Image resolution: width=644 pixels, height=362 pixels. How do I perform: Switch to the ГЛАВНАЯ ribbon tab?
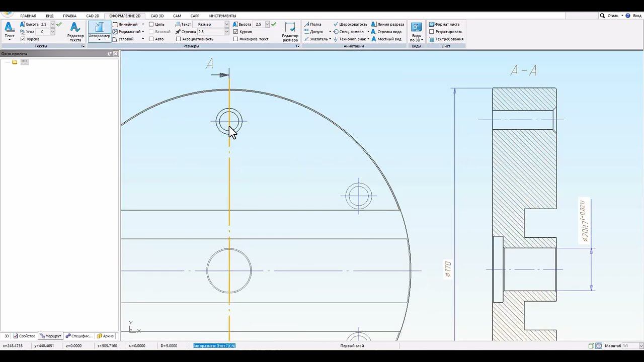click(28, 16)
